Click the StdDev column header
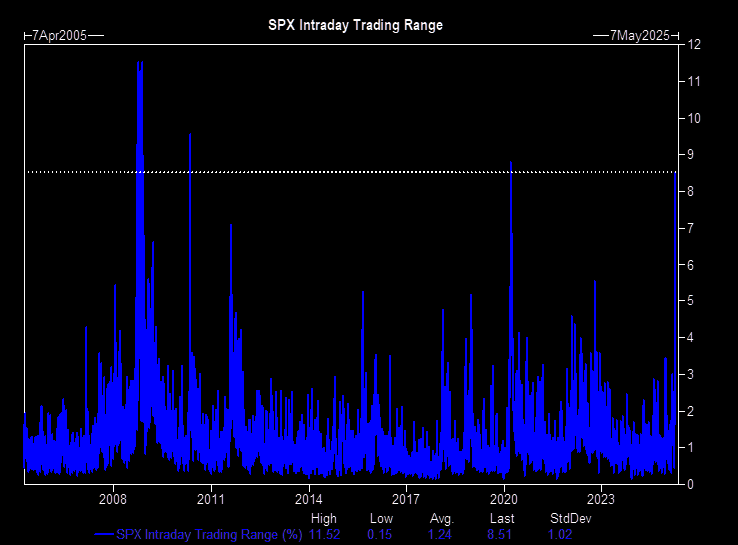The width and height of the screenshot is (738, 545). coord(564,519)
